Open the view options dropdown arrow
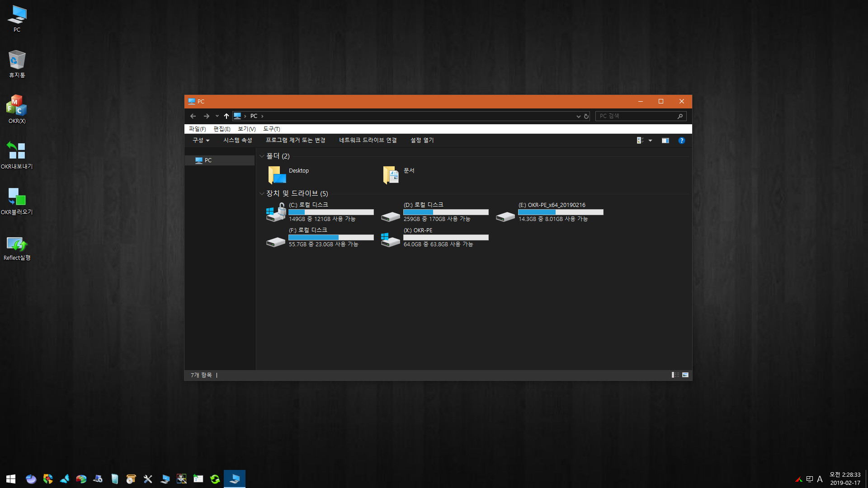Screen dimensions: 868x488 (x=650, y=141)
